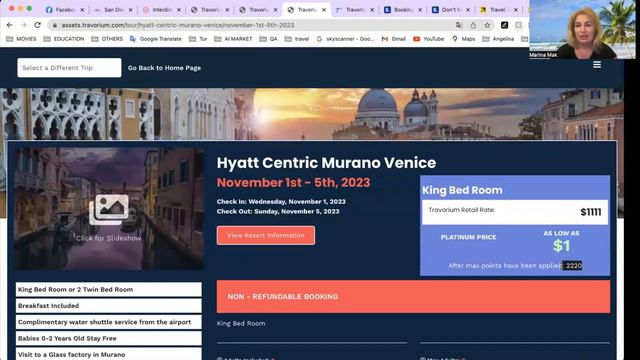
Task: Open the black extension icon in toolbar
Action: tap(504, 25)
